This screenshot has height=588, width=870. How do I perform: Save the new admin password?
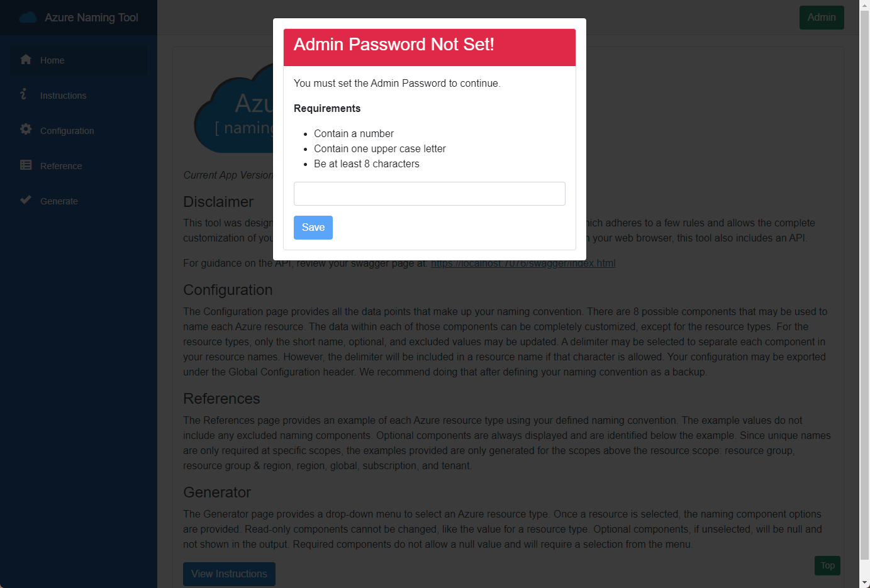tap(313, 227)
